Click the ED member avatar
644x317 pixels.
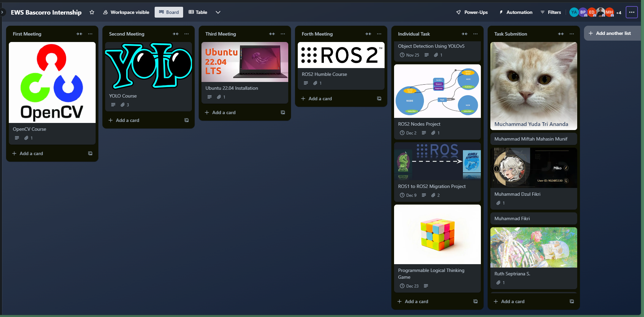(x=592, y=12)
